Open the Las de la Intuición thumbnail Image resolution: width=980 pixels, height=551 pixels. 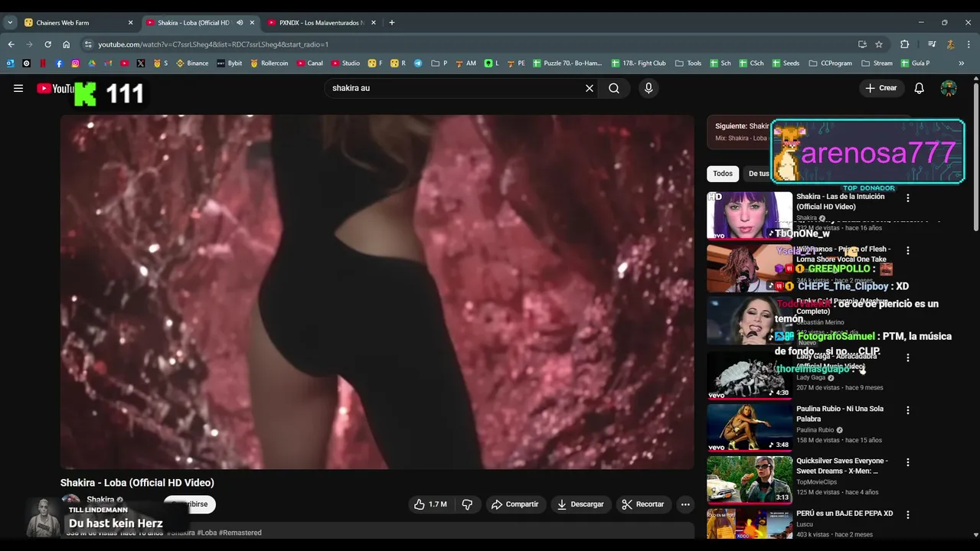pos(750,216)
